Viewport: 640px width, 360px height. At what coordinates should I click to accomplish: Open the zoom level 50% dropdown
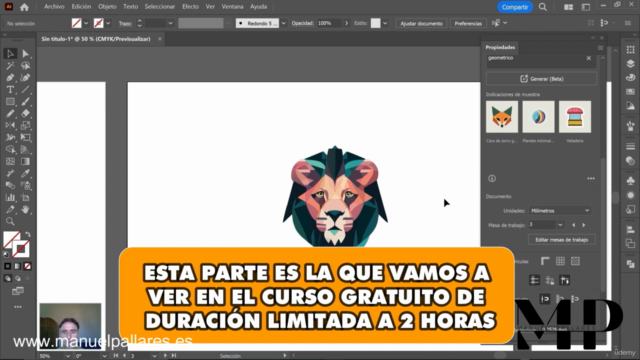(68, 356)
